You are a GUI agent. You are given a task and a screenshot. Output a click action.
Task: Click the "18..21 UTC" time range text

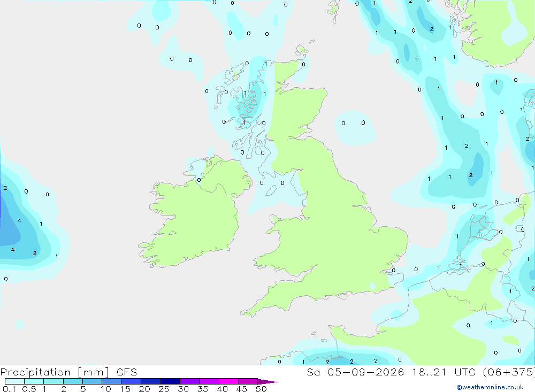coord(444,372)
